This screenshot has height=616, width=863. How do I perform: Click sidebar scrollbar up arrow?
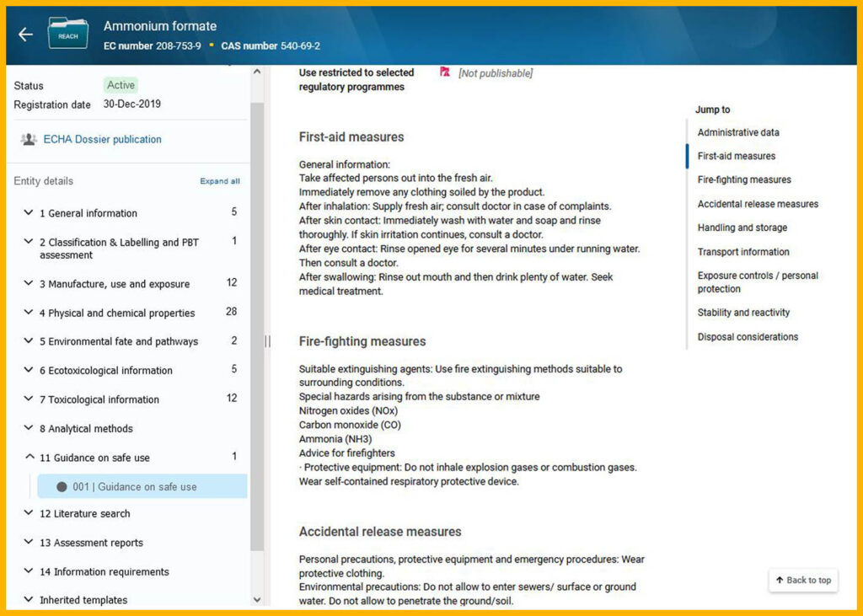click(x=256, y=72)
